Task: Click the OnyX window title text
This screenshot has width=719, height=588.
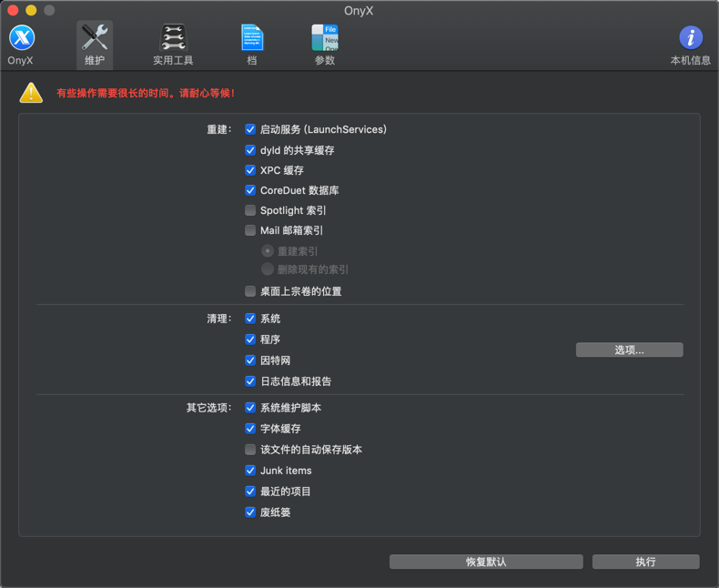Action: click(359, 11)
